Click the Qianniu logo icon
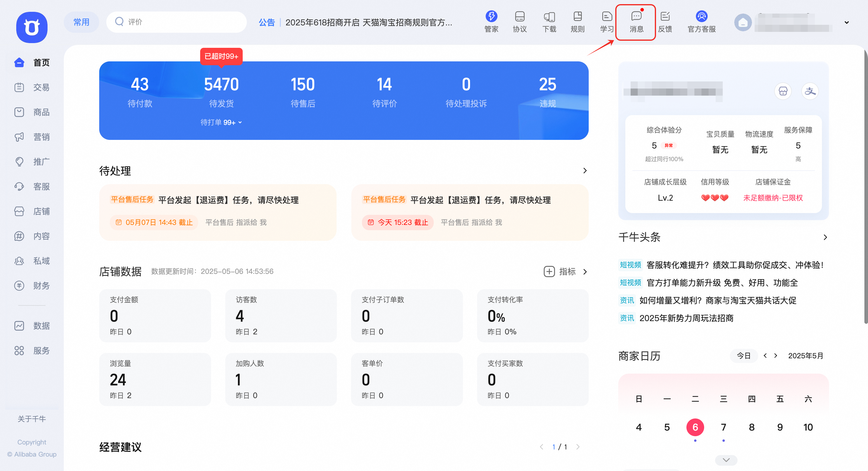Image resolution: width=868 pixels, height=471 pixels. pos(32,27)
